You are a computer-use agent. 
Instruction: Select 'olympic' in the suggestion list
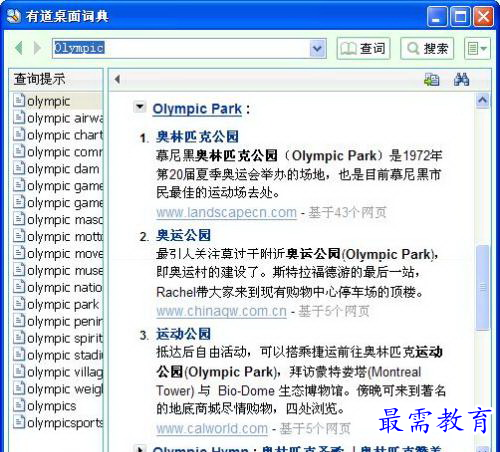(x=58, y=101)
